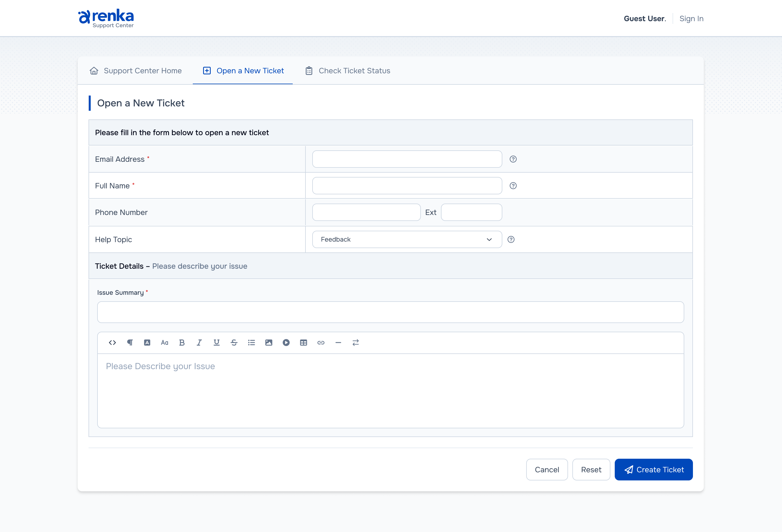
Task: Click the home icon in navigation
Action: coord(94,71)
